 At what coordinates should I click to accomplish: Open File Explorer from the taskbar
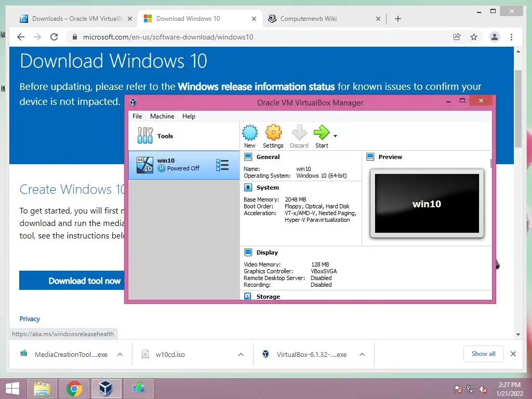pyautogui.click(x=42, y=389)
